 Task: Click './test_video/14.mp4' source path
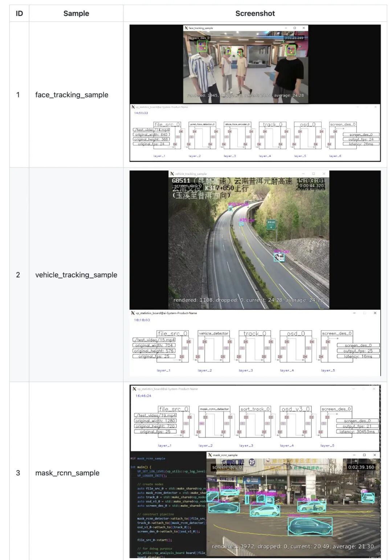151,130
